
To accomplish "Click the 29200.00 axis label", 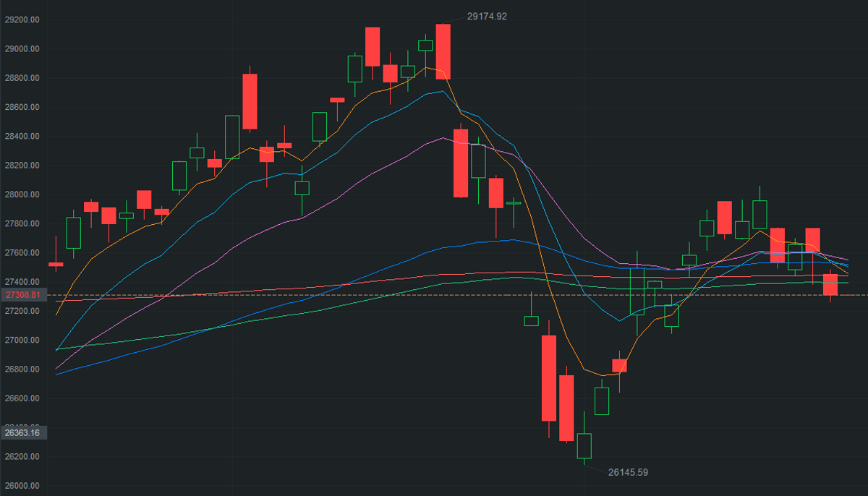I will point(24,20).
